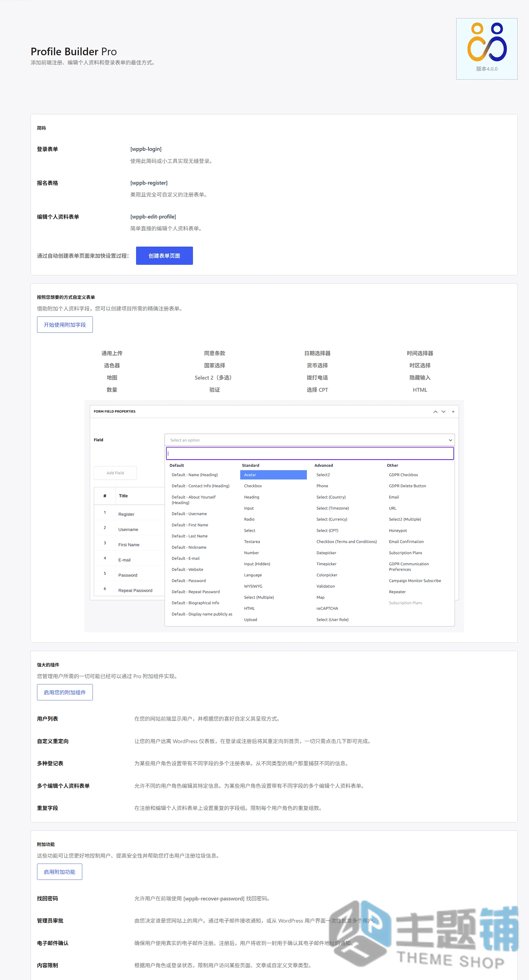Choose Campaign Monitor Subscribe option
The width and height of the screenshot is (529, 980).
415,580
